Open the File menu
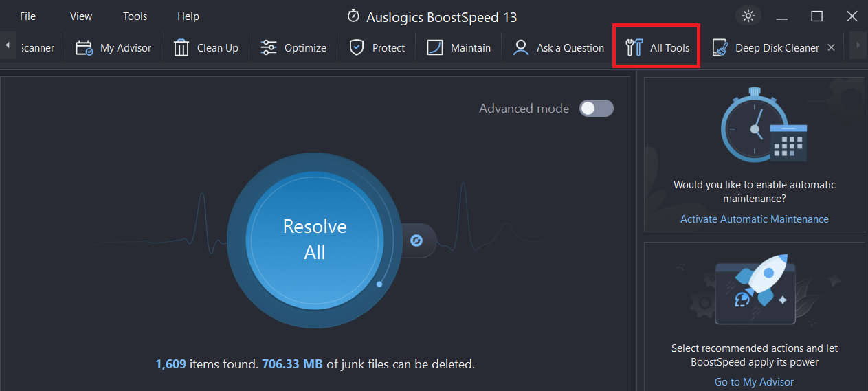The image size is (868, 391). point(27,16)
